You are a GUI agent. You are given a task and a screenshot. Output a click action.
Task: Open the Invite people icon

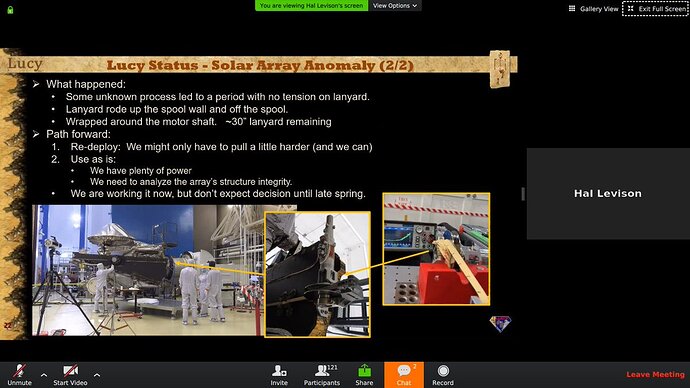click(279, 375)
